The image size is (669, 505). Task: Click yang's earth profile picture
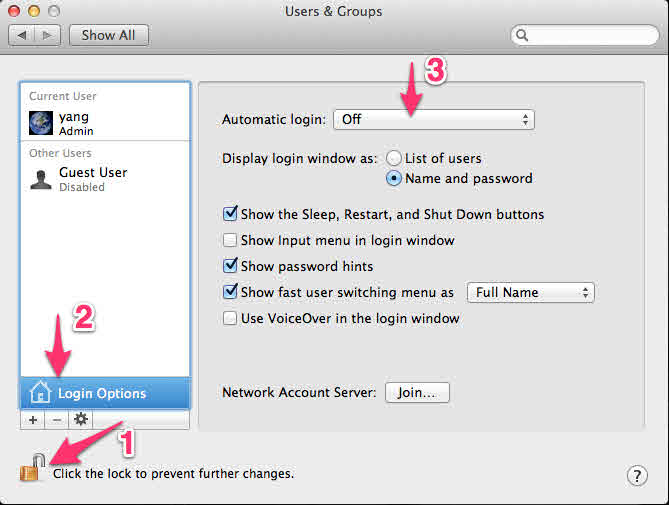pyautogui.click(x=41, y=123)
